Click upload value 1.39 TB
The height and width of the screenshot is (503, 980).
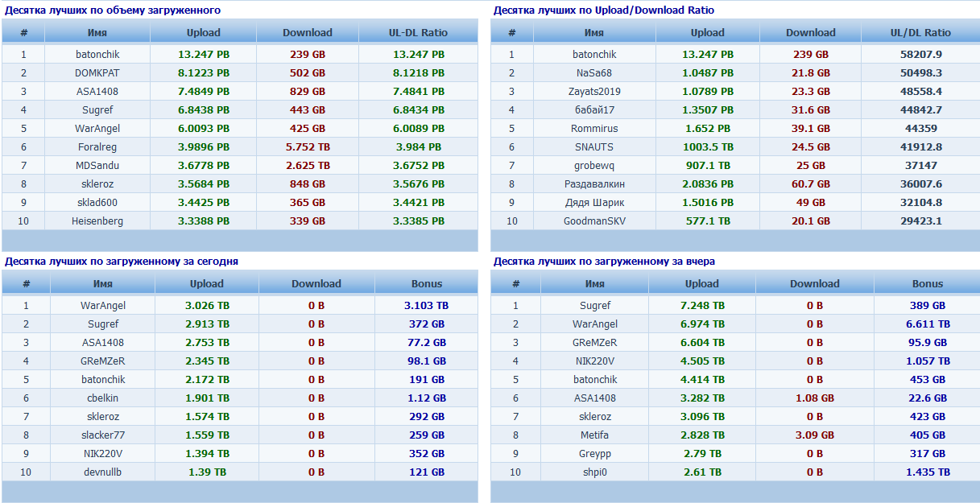click(207, 472)
